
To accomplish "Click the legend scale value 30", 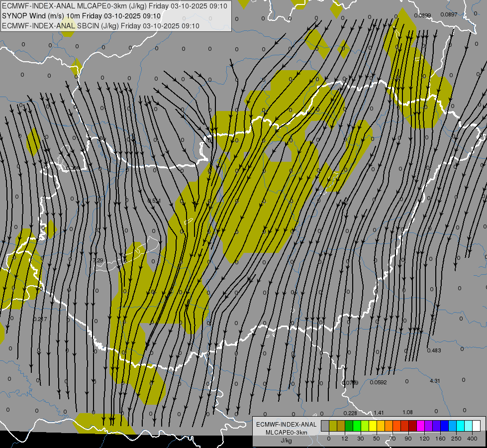I will click(x=361, y=439).
